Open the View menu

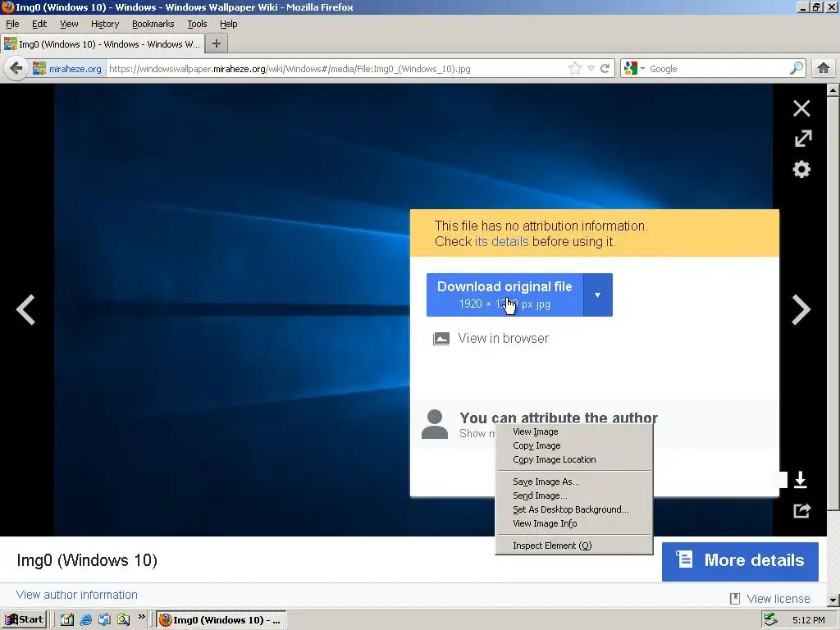(x=69, y=24)
